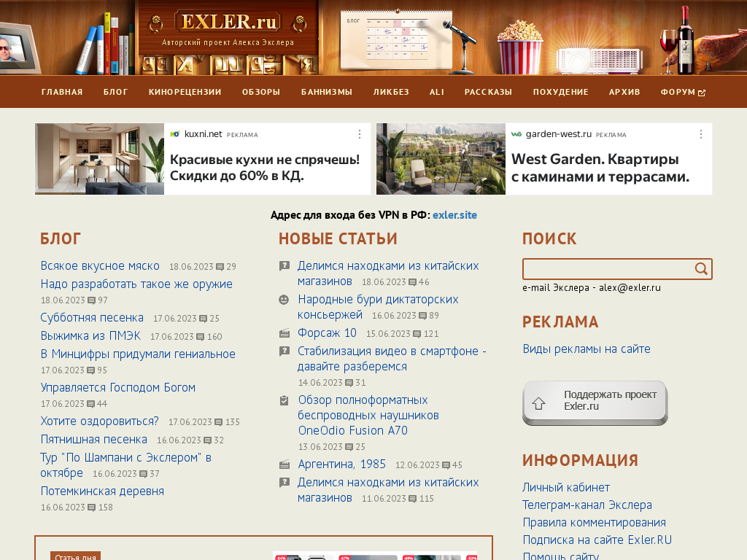Click the West Garden terrace ad image
This screenshot has width=747, height=560.
pos(441,159)
